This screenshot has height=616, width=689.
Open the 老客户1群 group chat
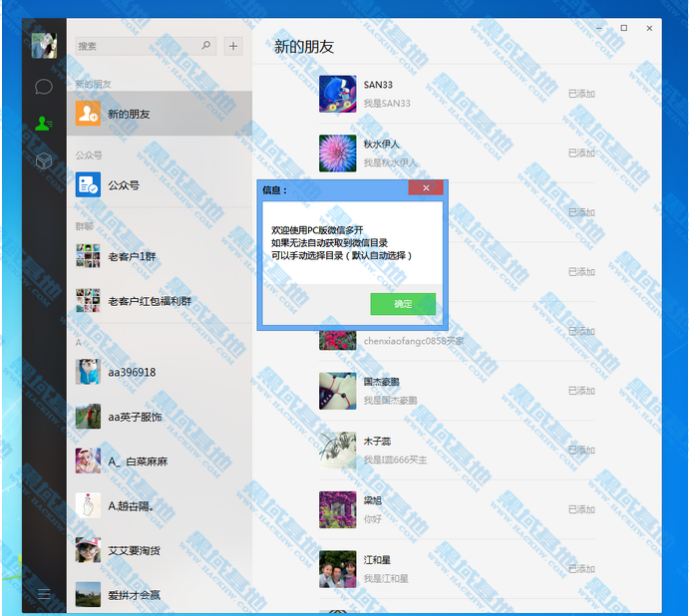160,256
